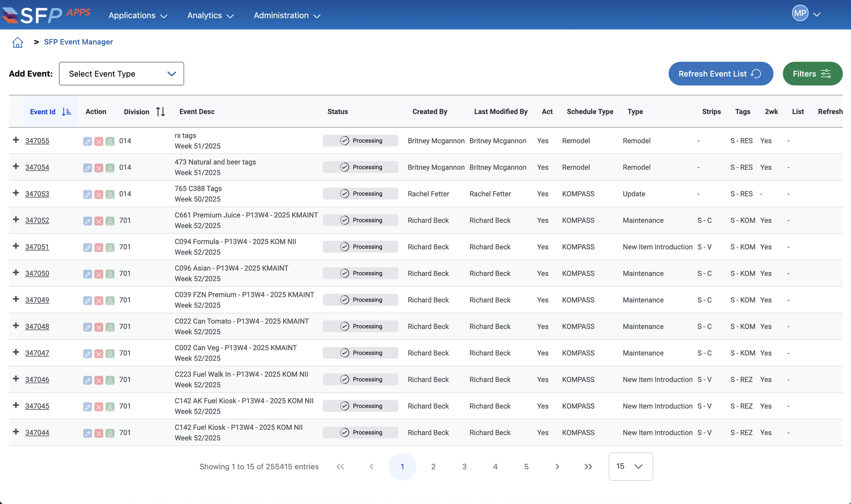Expand row details for event 347052
Screen dimensions: 851x504
(x=16, y=219)
